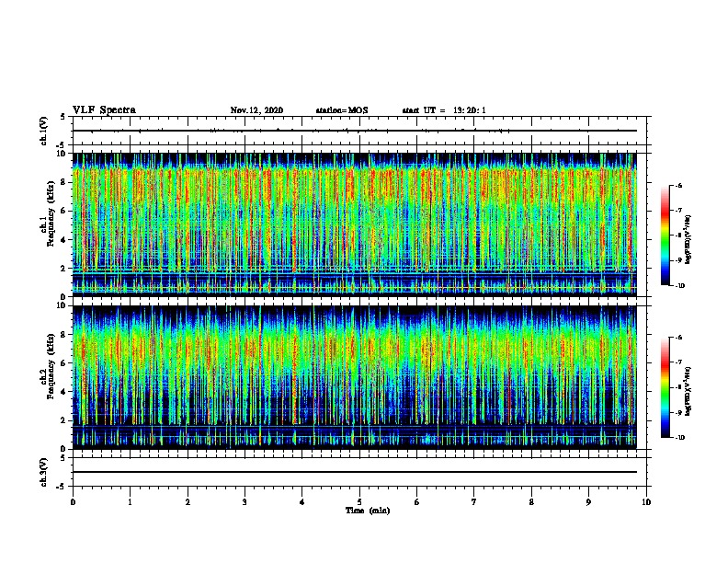
Task: Click the "station=MOS" header label
Action: (342, 110)
